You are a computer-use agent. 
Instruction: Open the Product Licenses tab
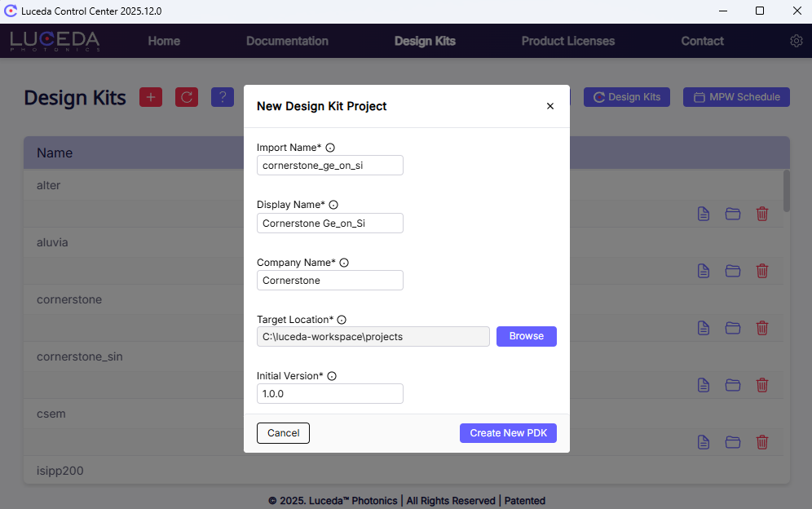point(568,41)
